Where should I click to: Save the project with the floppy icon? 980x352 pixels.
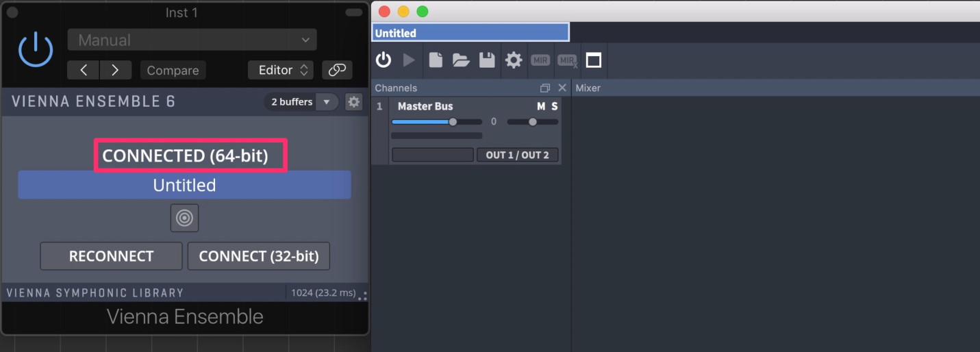point(487,60)
